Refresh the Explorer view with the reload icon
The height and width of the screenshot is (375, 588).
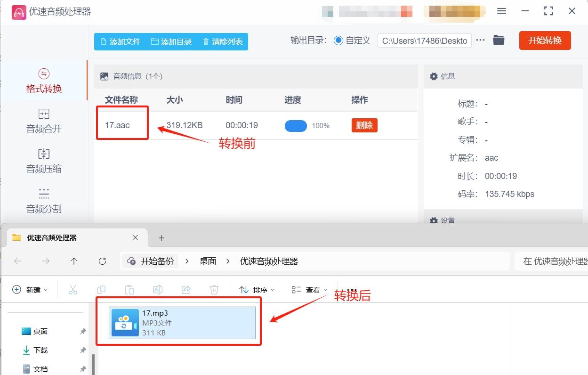[102, 261]
